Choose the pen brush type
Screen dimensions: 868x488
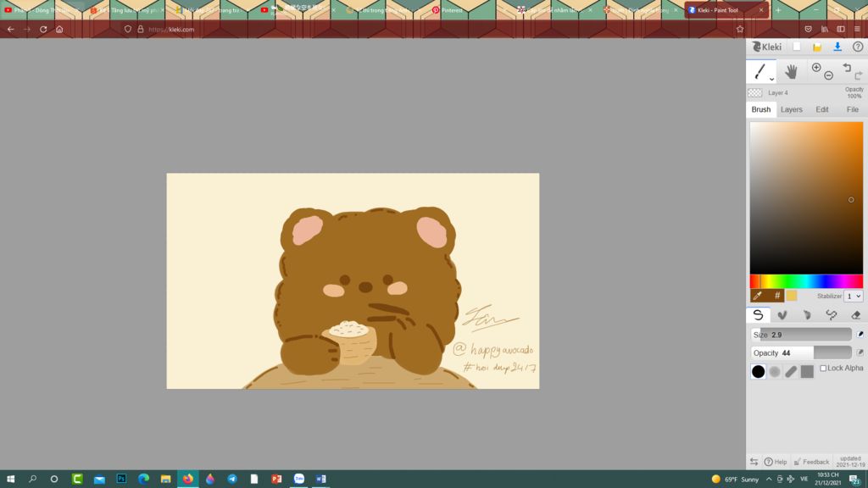coord(758,315)
